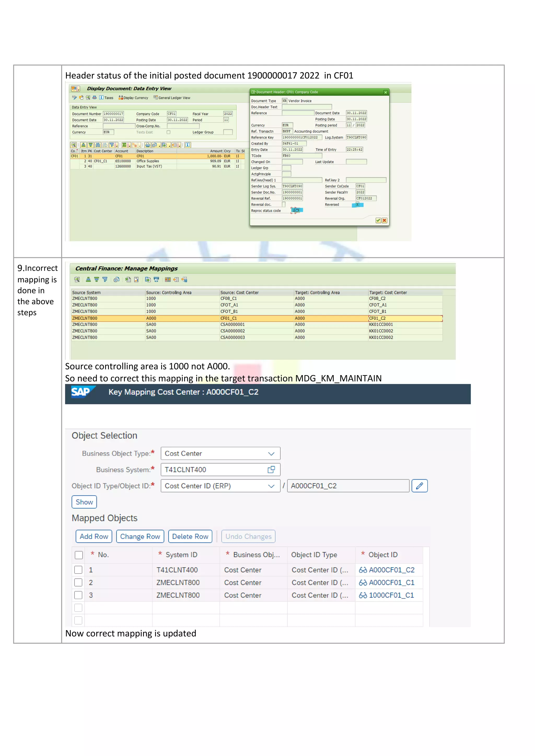Click the Select Layout icon in Manage Mappings toolbar

tap(176, 280)
